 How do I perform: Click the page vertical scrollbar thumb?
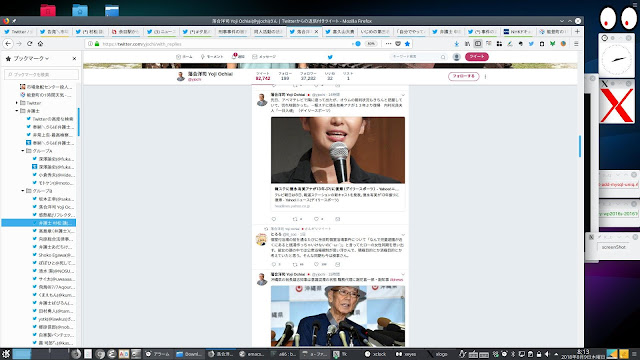click(x=580, y=146)
